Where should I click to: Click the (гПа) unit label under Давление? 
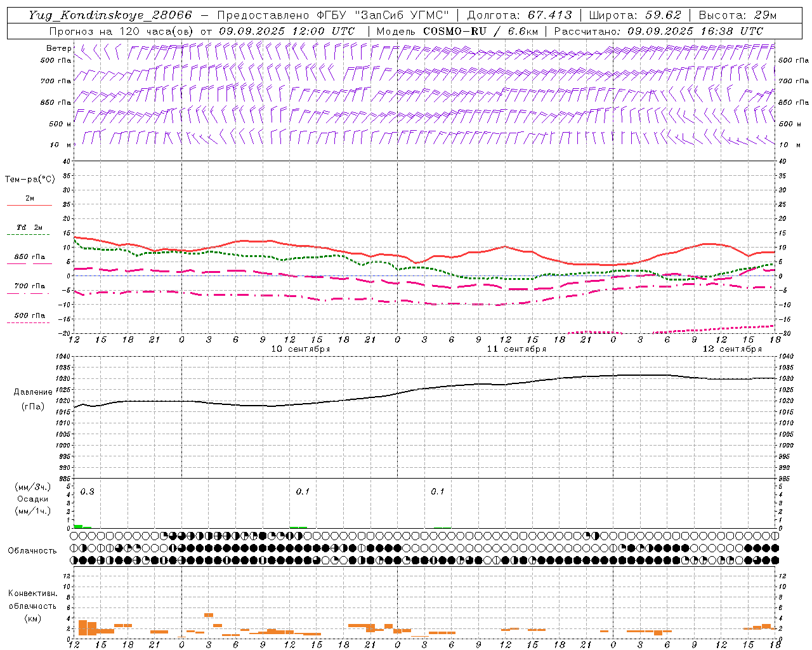pyautogui.click(x=33, y=406)
